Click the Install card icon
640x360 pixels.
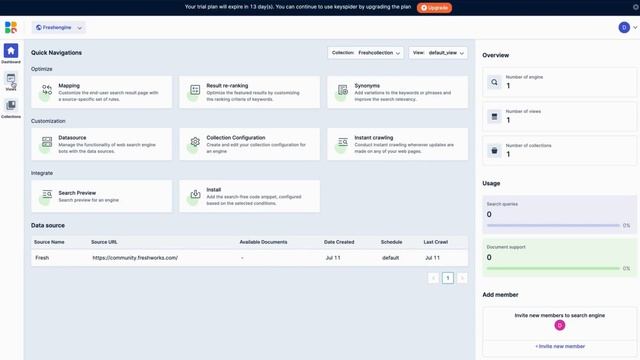click(x=195, y=194)
